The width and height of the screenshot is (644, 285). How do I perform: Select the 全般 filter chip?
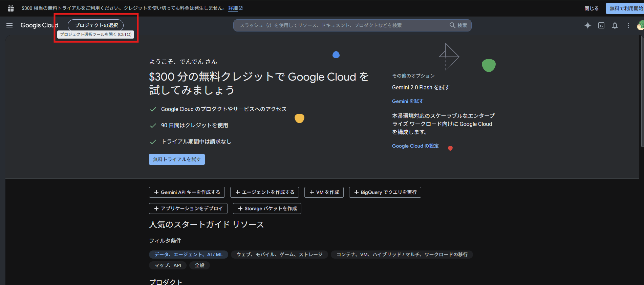[x=199, y=265]
